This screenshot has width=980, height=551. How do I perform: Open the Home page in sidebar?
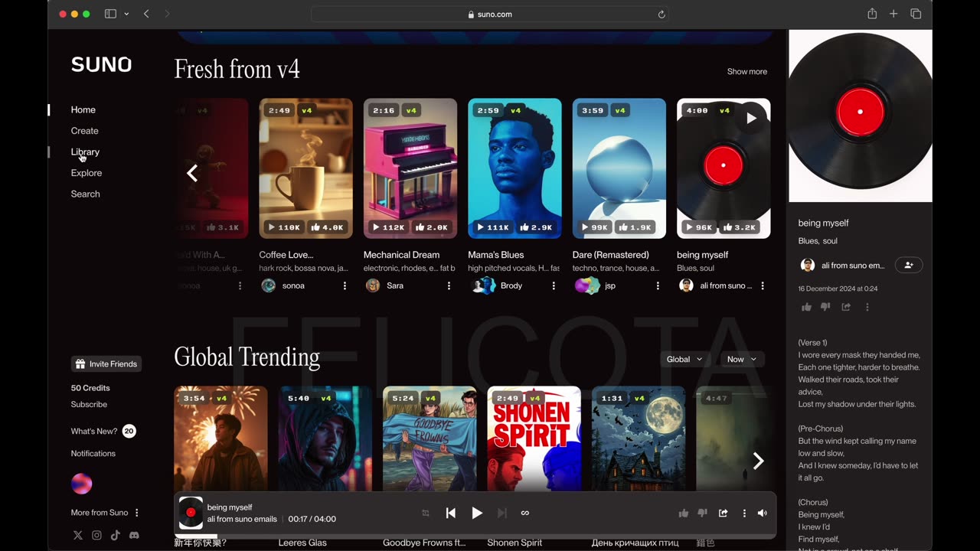coord(83,109)
